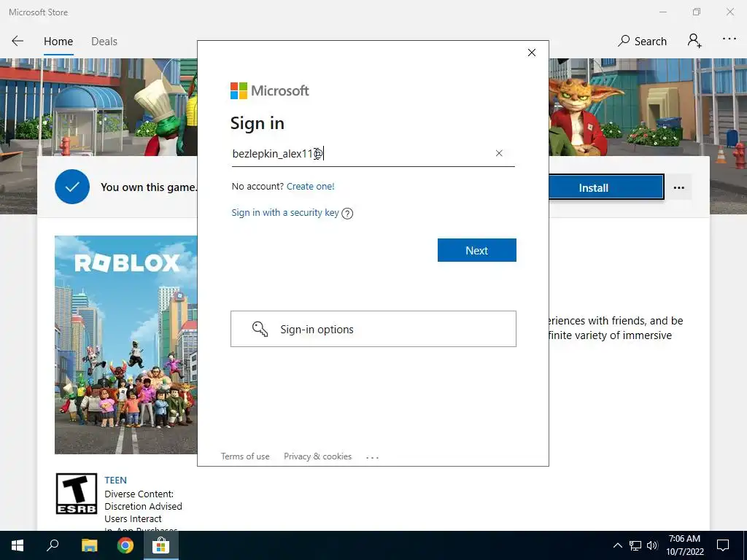Click the Microsoft logo in dialog
This screenshot has width=747, height=560.
pos(270,90)
